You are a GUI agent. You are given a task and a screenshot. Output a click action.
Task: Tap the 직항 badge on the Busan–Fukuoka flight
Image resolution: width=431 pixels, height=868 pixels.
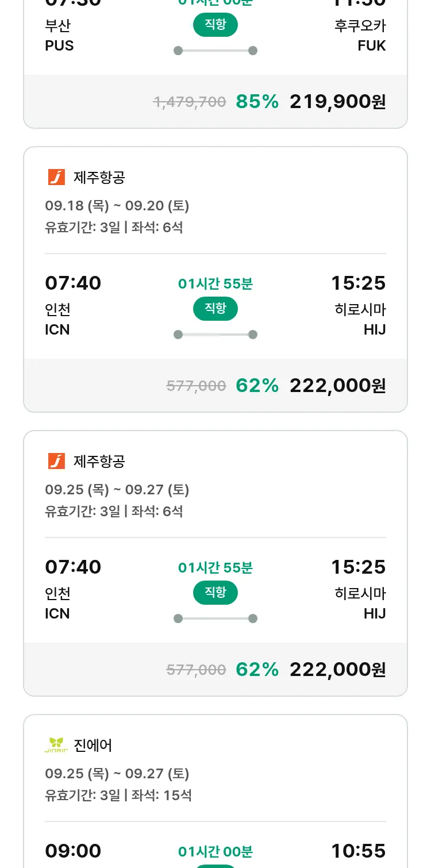pos(215,25)
